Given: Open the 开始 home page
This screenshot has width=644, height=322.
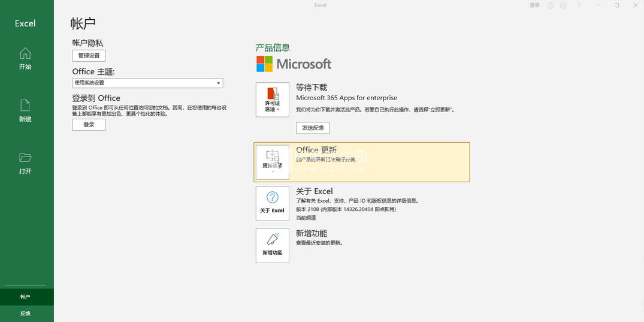Looking at the screenshot, I should click(x=26, y=59).
